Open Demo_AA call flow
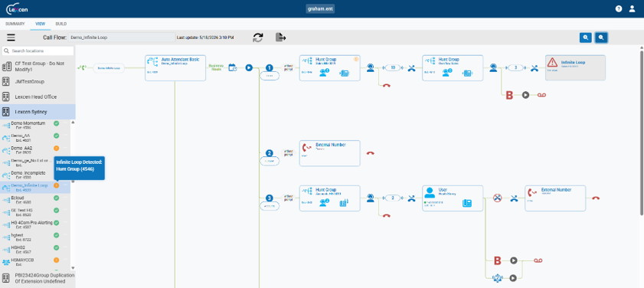This screenshot has height=288, width=644. point(21,137)
